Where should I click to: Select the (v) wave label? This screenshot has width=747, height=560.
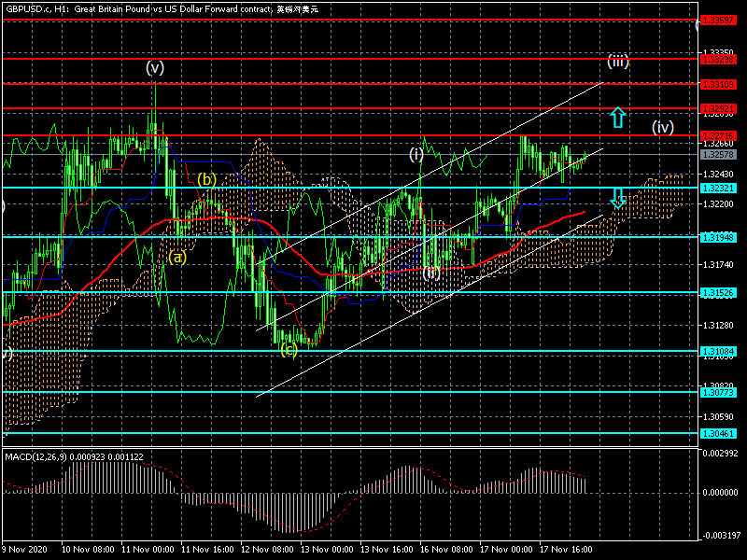[155, 68]
